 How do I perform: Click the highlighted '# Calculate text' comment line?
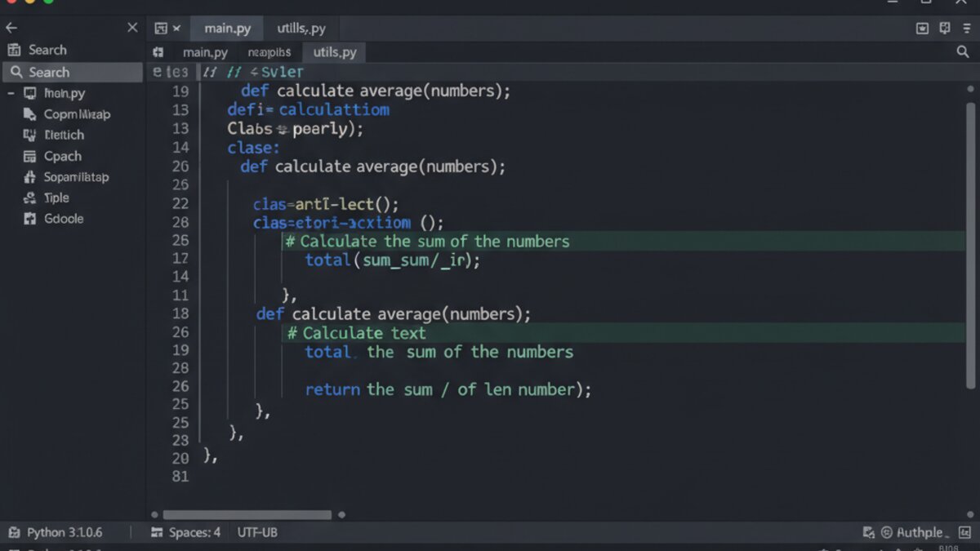tap(356, 333)
